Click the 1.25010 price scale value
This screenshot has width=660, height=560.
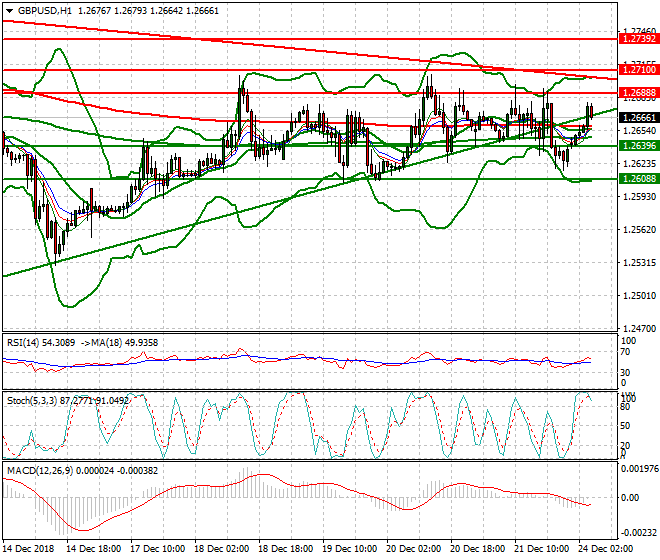point(639,296)
